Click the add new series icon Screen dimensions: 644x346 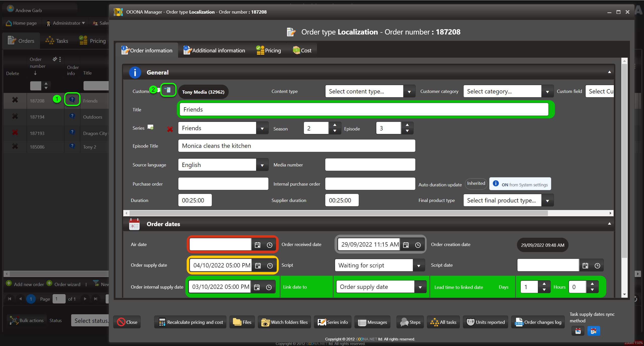[x=150, y=127]
